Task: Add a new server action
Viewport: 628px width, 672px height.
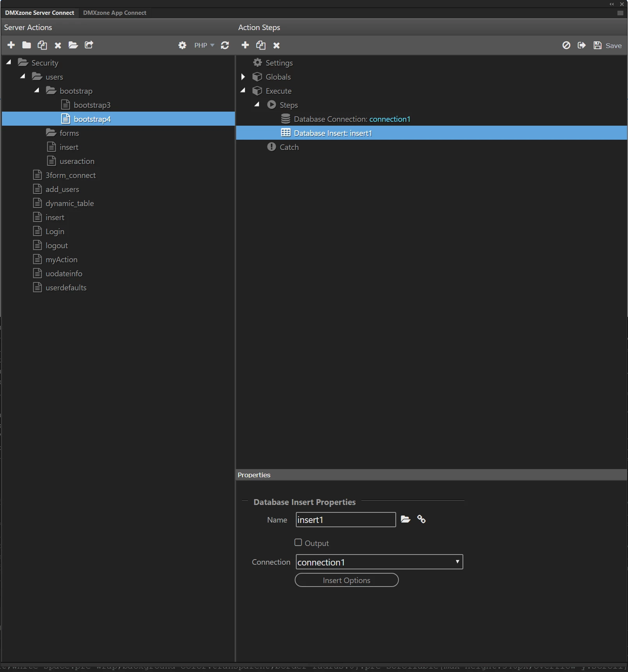Action: pos(11,45)
